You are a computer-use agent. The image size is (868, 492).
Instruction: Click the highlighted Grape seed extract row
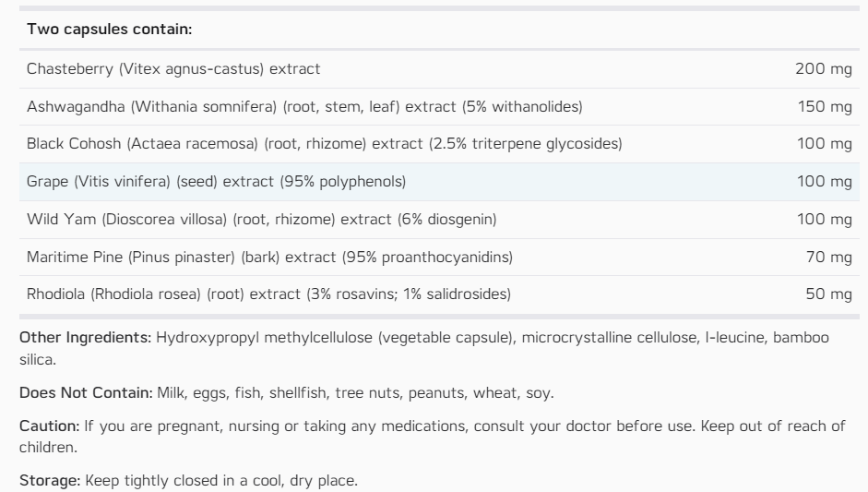[x=439, y=182]
